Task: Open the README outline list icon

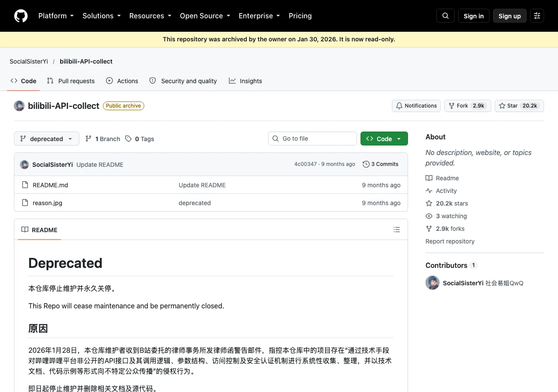Action: click(397, 230)
